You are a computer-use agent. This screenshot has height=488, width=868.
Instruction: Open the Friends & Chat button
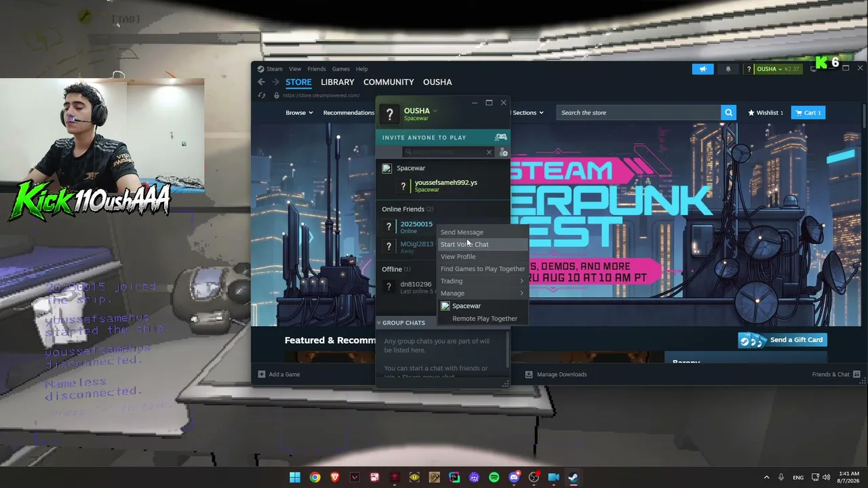pos(836,374)
